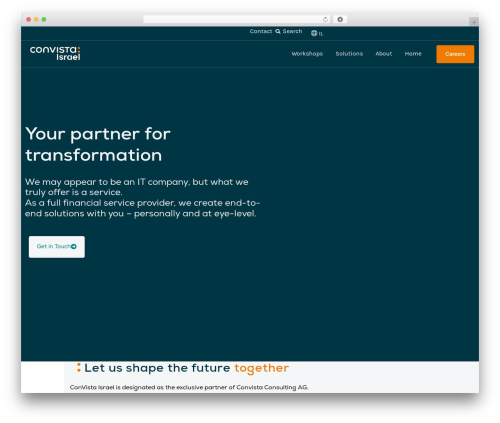
Task: Reload the page with the refresh icon
Action: (x=325, y=20)
